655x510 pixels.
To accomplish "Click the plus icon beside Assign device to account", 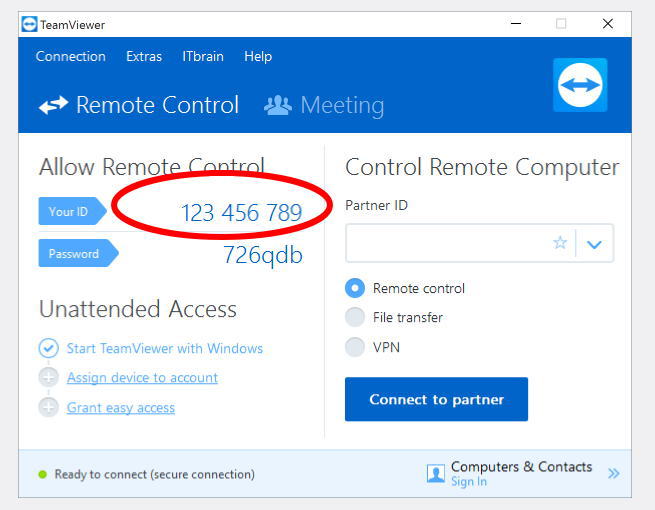I will [x=48, y=378].
